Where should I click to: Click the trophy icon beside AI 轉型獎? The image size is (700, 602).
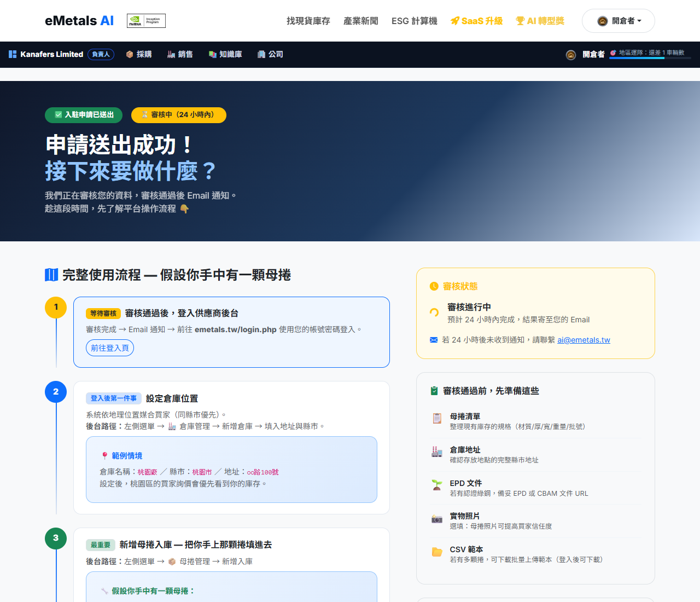click(520, 21)
